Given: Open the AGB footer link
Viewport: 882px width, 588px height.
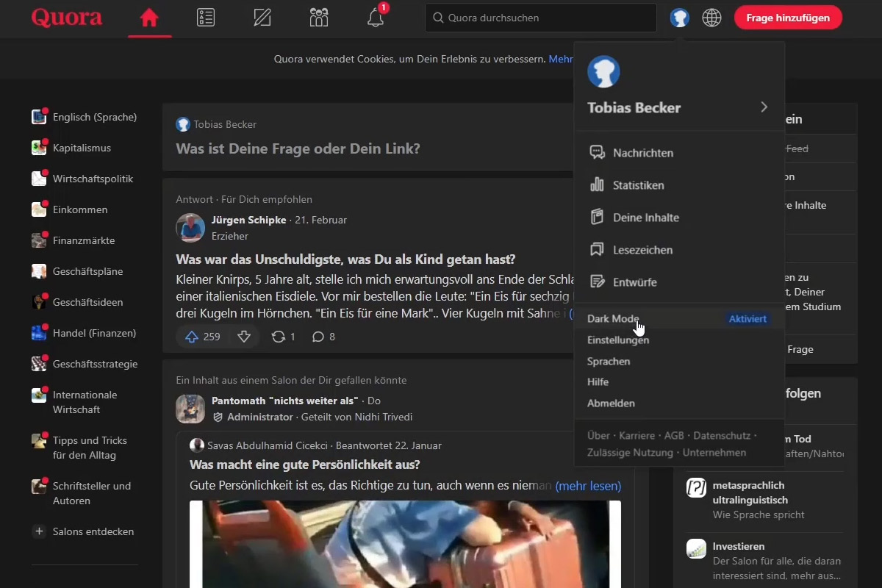Looking at the screenshot, I should (x=674, y=436).
